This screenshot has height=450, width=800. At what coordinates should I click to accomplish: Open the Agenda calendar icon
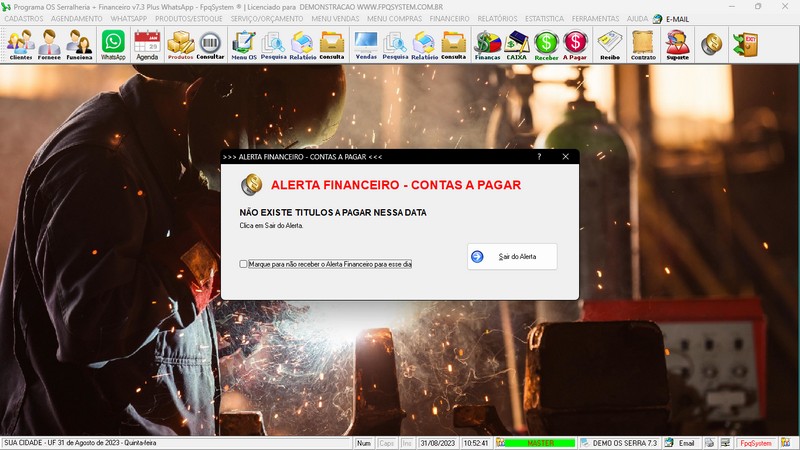147,44
